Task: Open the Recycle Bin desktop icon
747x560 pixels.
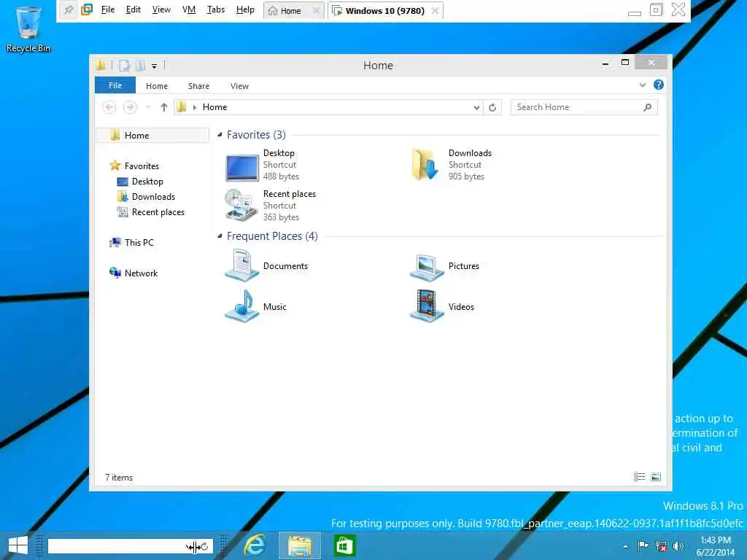Action: [x=28, y=28]
